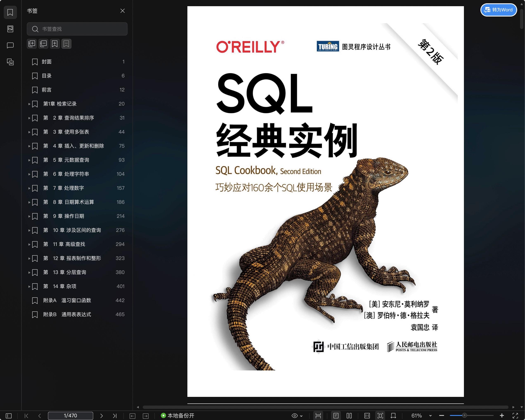The height and width of the screenshot is (420, 525).
Task: Expand 第 8 章 日期算术运算 bookmark
Action: [x=29, y=202]
